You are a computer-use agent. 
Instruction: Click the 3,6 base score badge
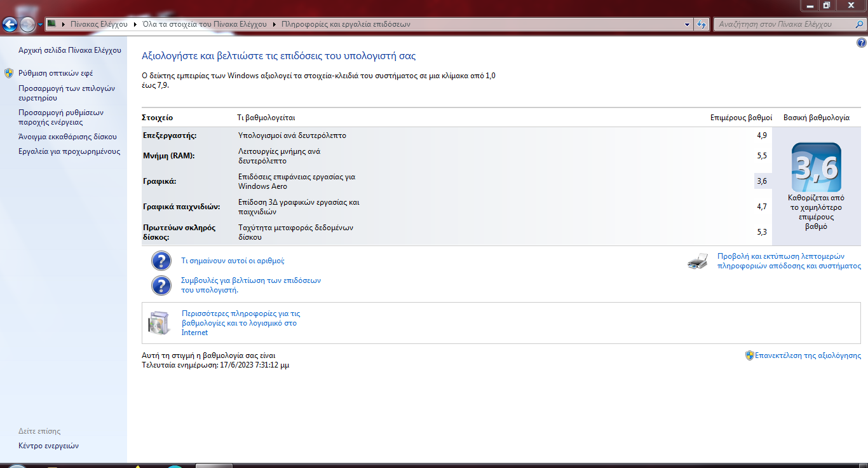click(x=816, y=167)
